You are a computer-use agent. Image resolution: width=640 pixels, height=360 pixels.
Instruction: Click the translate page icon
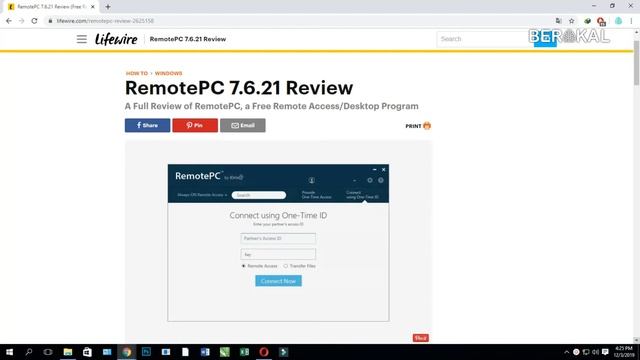coord(558,21)
